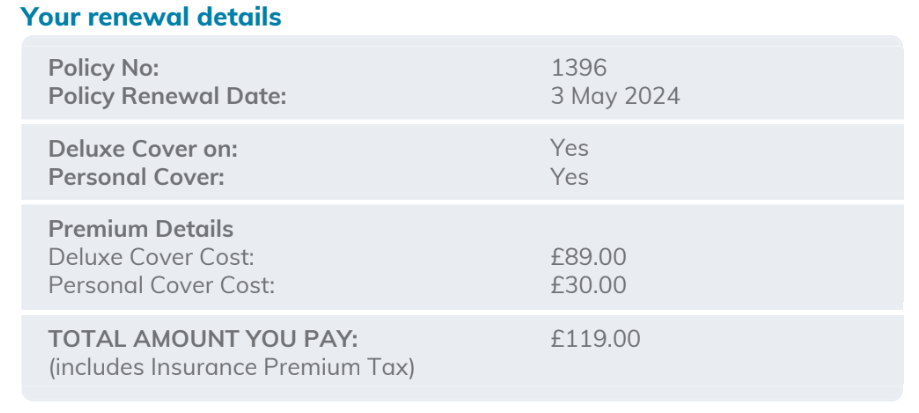The image size is (919, 413).
Task: Select the 'Policy Renewal Date:' label
Action: 167,97
